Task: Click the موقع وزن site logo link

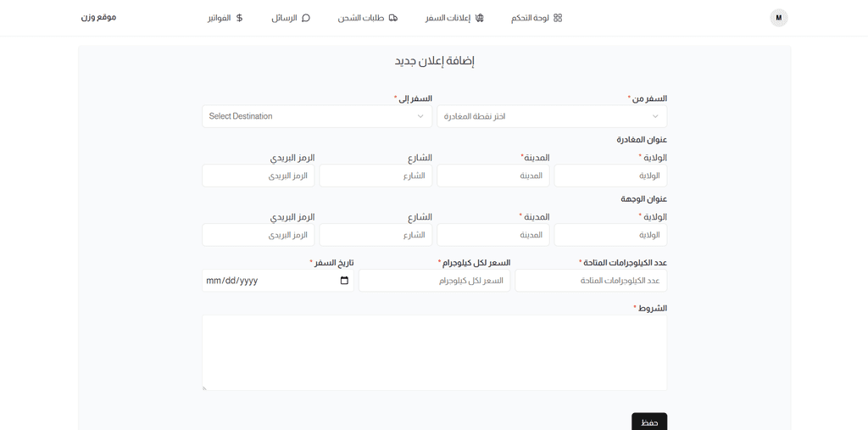Action: (98, 17)
